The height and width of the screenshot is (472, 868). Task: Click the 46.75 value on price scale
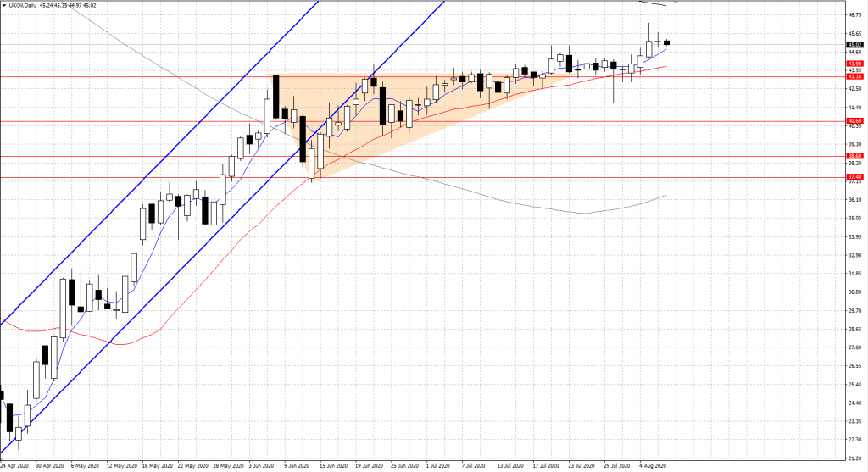(x=853, y=15)
